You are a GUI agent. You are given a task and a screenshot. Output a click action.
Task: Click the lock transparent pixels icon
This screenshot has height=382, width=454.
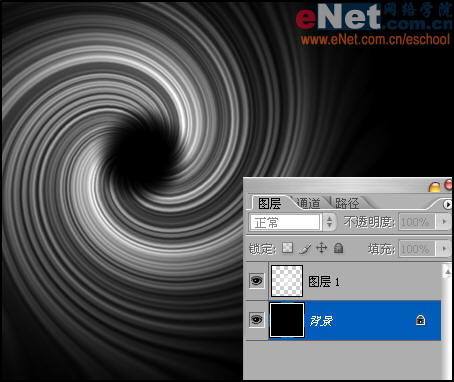(287, 248)
